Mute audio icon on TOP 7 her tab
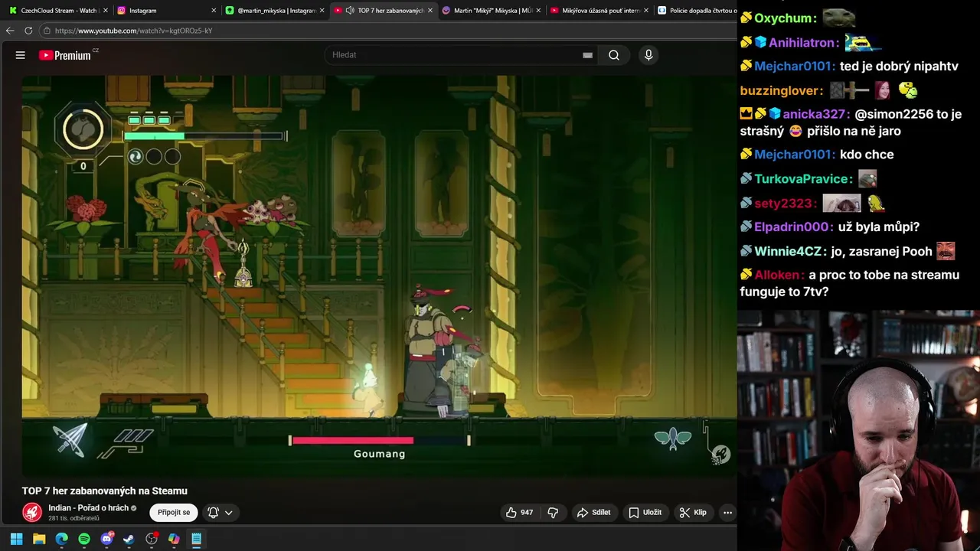The image size is (980, 551). tap(350, 11)
